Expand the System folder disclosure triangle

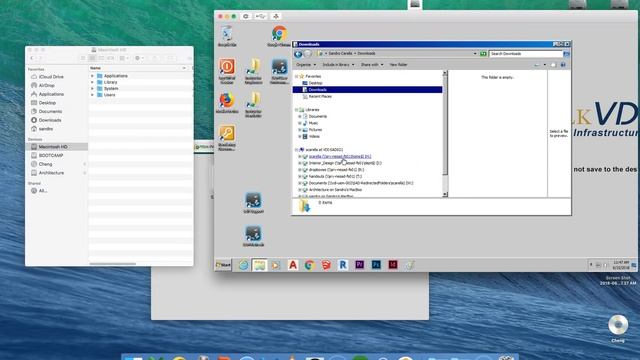pyautogui.click(x=93, y=89)
